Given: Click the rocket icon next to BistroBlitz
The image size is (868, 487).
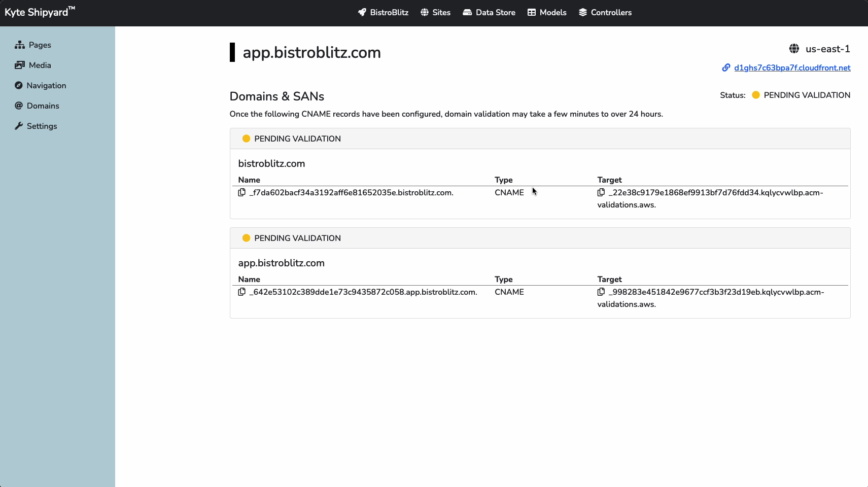Looking at the screenshot, I should (362, 12).
